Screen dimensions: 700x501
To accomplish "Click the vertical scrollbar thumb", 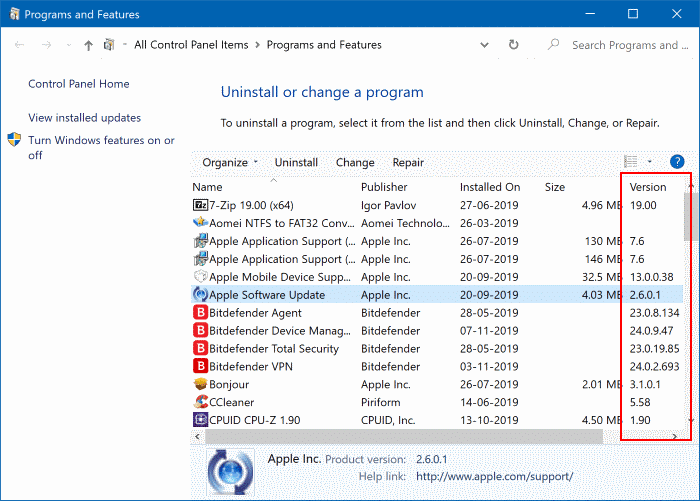I will [x=691, y=216].
